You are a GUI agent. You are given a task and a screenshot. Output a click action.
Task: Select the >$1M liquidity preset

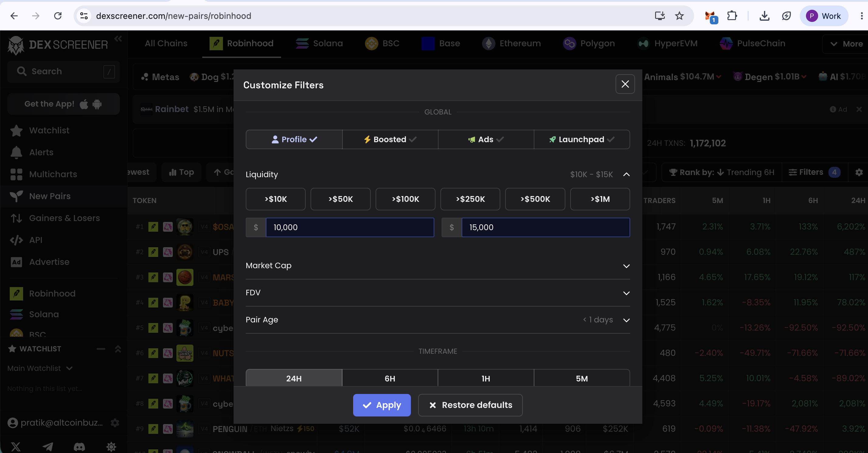(600, 199)
